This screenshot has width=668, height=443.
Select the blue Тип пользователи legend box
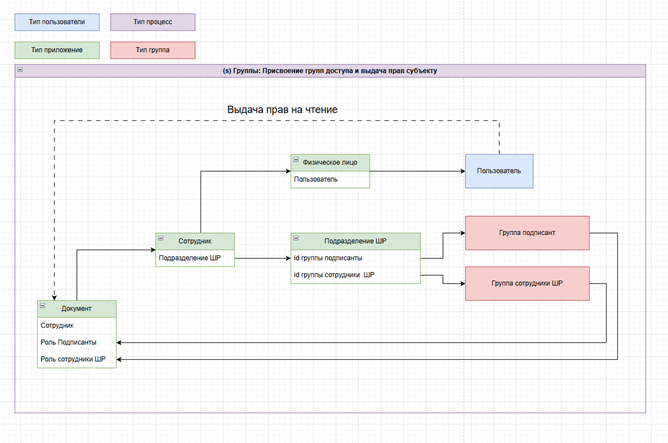tap(54, 21)
